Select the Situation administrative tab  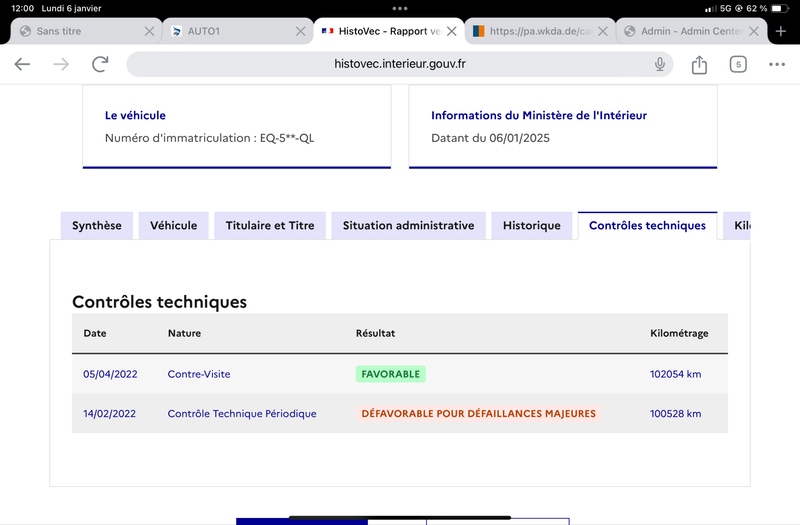[408, 226]
